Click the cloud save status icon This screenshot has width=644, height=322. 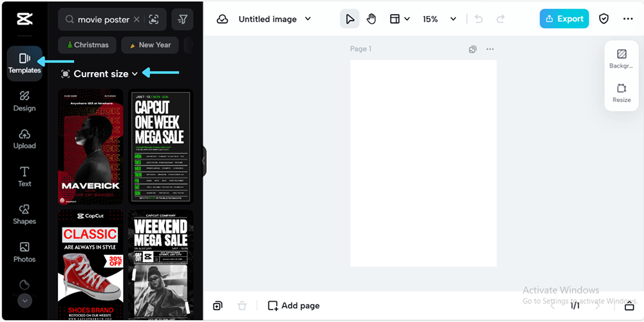pos(222,19)
